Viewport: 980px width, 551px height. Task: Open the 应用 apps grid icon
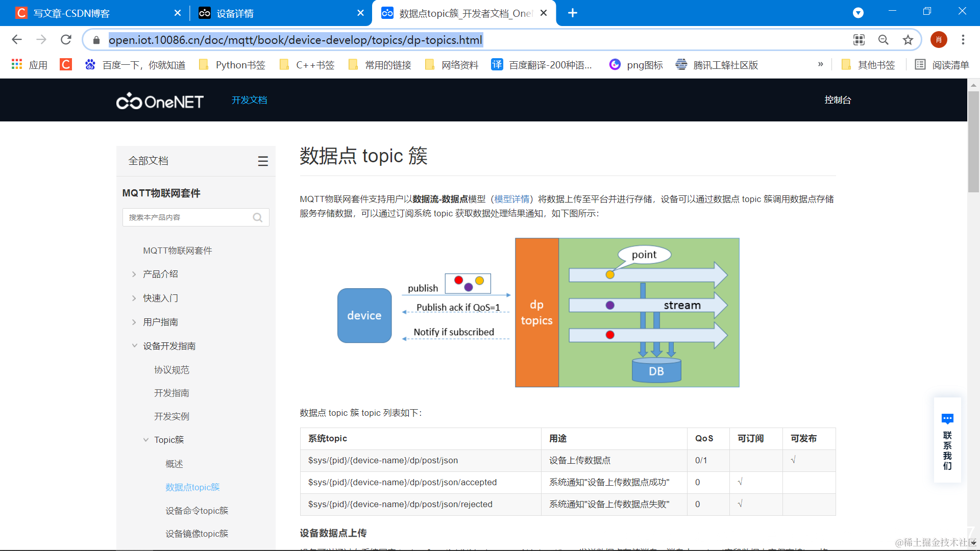[x=17, y=65]
